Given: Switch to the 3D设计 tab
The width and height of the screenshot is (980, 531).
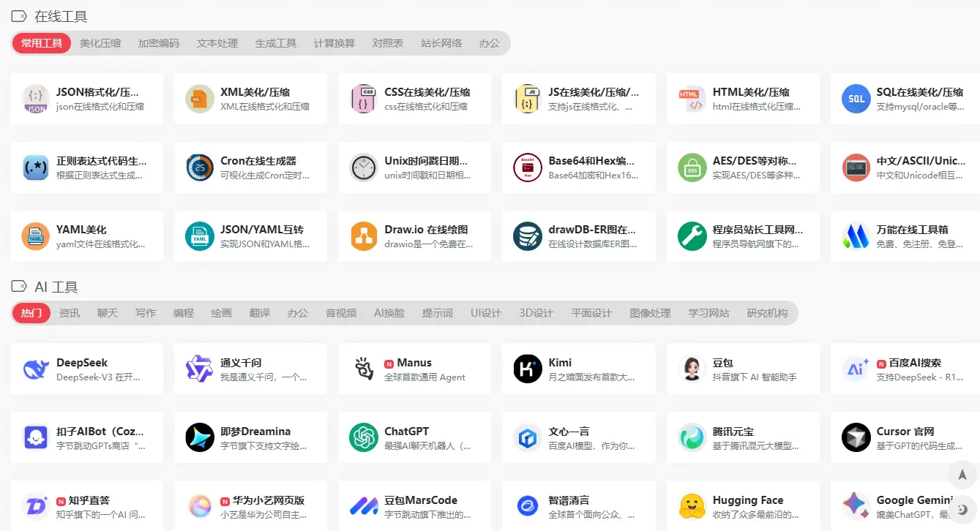Looking at the screenshot, I should tap(536, 313).
